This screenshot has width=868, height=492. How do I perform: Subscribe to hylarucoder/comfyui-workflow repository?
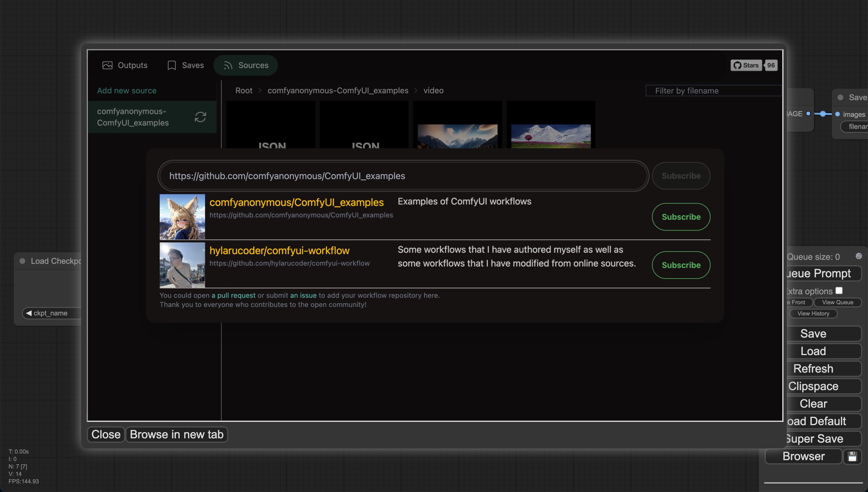[681, 265]
